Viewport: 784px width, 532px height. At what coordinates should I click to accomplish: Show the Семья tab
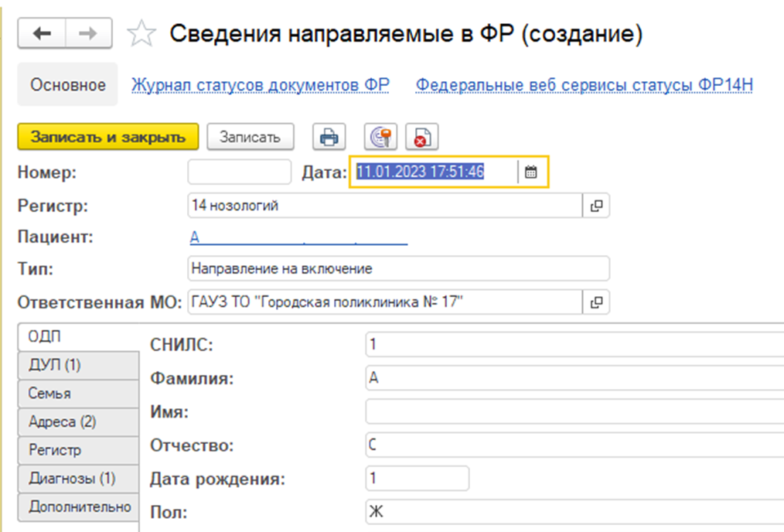coord(50,394)
